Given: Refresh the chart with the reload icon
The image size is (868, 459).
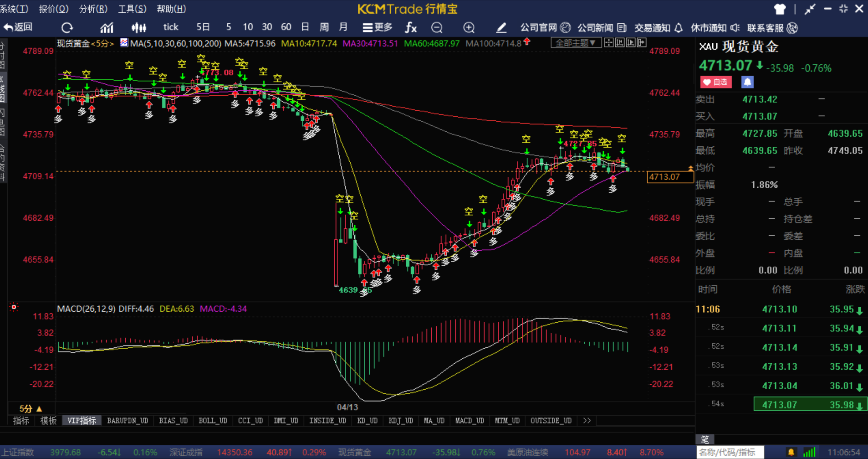Looking at the screenshot, I should [x=67, y=28].
